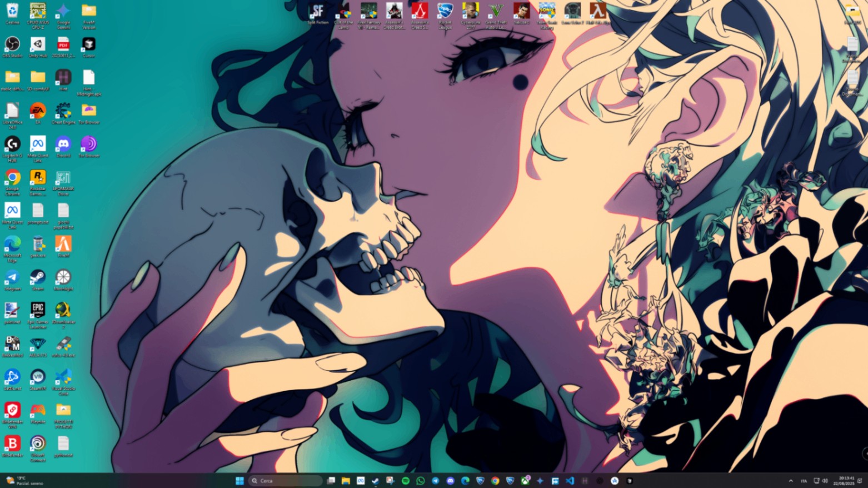The height and width of the screenshot is (488, 868).
Task: Launch Rockstar Games Launcher
Action: coord(38,182)
